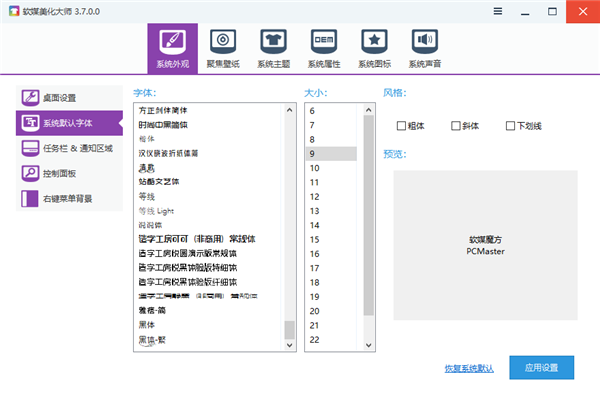The image size is (600, 395).
Task: Select font 站酷文艺体
Action: click(159, 182)
